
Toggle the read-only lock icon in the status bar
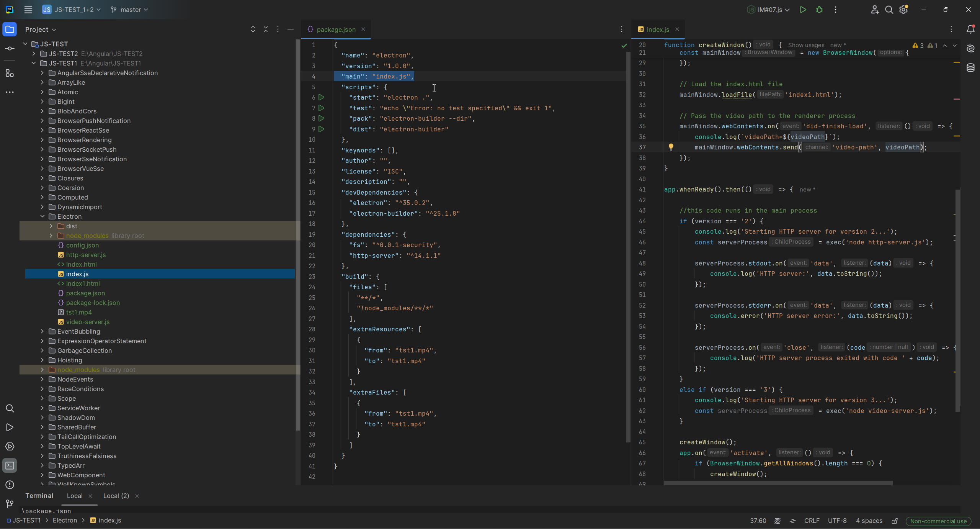pyautogui.click(x=895, y=521)
